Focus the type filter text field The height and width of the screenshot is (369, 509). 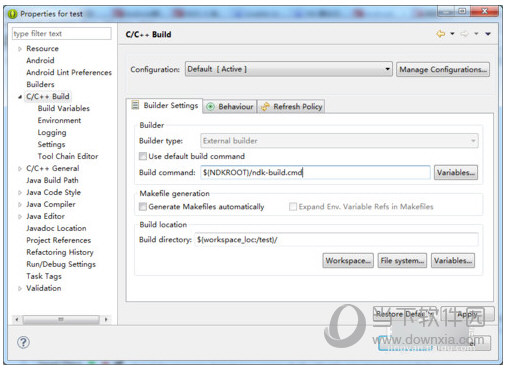(x=62, y=34)
